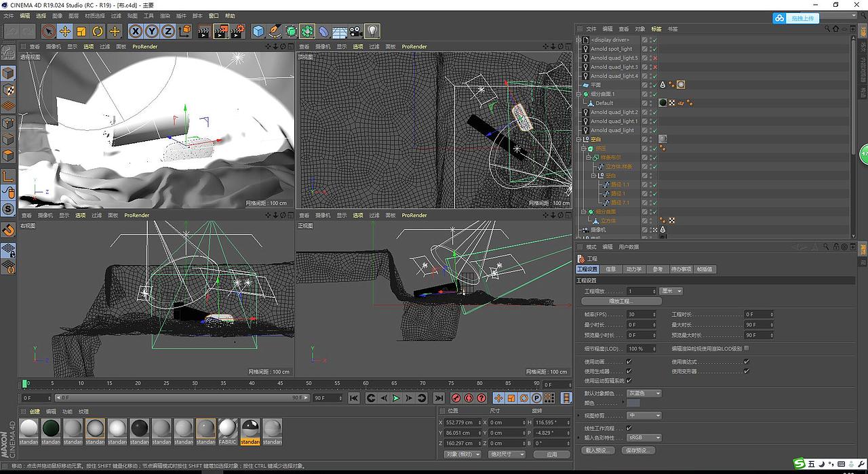Open the default object color swatch
868x474 pixels.
633,403
